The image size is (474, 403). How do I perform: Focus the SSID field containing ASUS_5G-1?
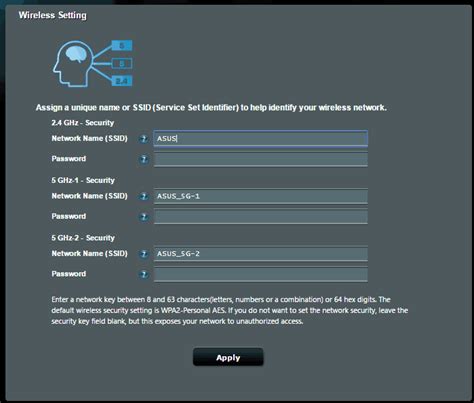261,196
